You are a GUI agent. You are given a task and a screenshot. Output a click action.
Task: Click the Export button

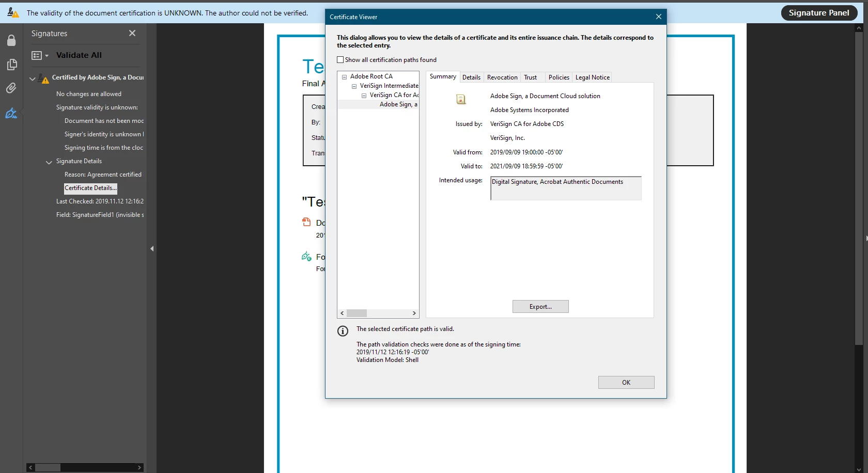pyautogui.click(x=540, y=307)
